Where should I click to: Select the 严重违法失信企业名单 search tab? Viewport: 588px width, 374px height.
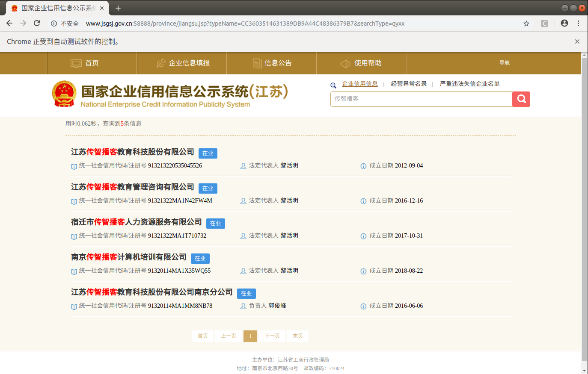(x=470, y=84)
